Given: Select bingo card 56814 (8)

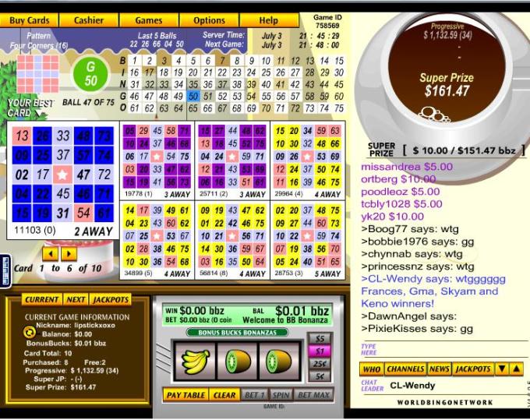Looking at the screenshot, I should (232, 240).
